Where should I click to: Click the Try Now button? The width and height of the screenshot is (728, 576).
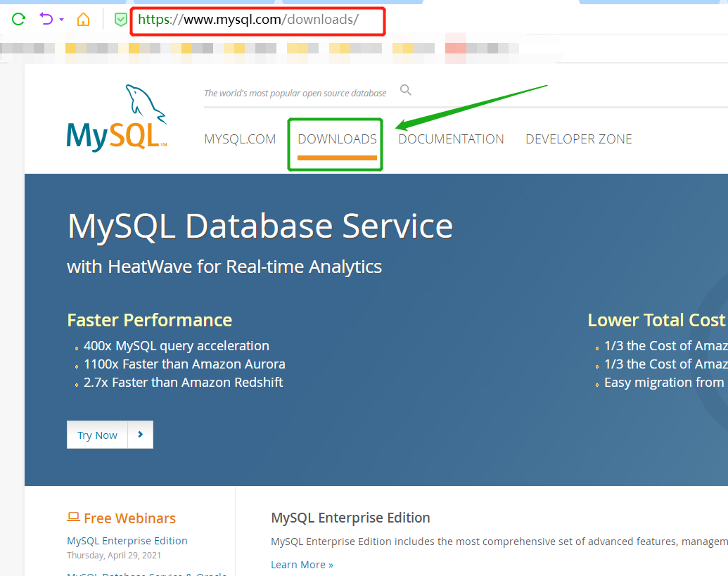(96, 435)
